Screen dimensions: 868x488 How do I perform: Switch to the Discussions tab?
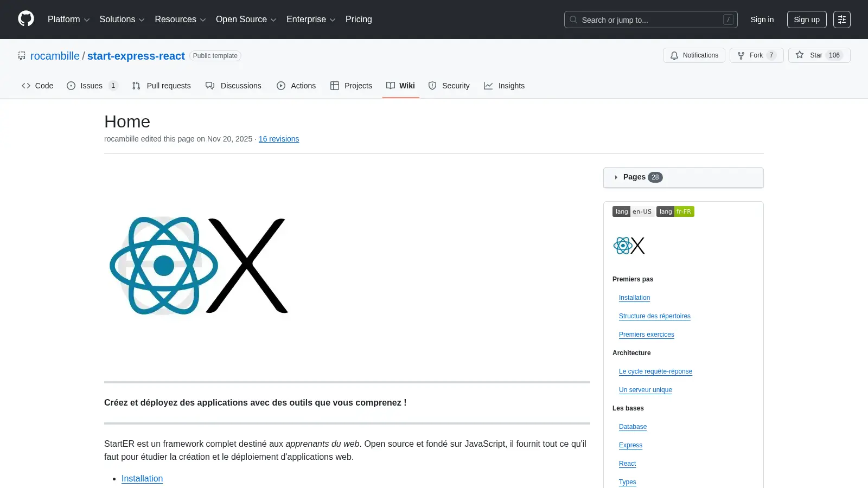233,86
